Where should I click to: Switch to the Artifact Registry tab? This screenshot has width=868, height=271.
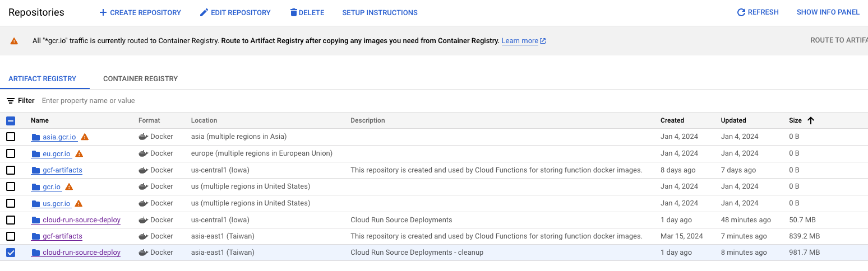point(43,79)
